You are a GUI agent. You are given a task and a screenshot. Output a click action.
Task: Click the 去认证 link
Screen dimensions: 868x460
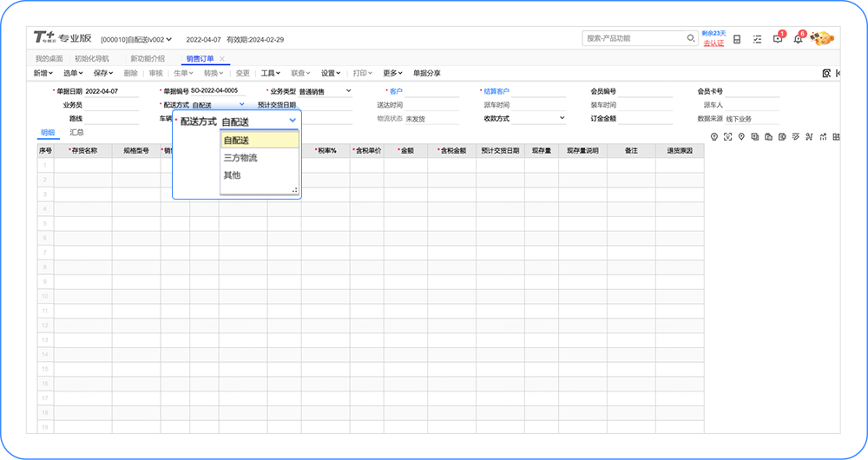(x=713, y=43)
